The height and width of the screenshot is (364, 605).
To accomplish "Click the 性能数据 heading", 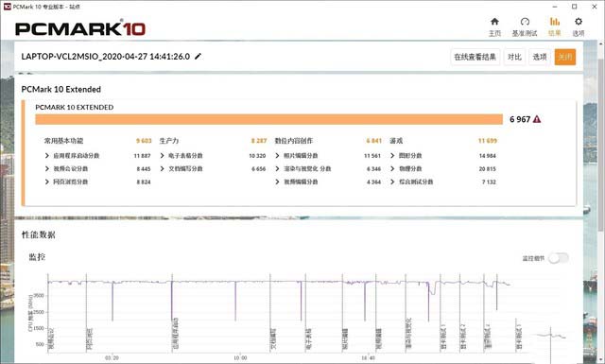I will (38, 234).
